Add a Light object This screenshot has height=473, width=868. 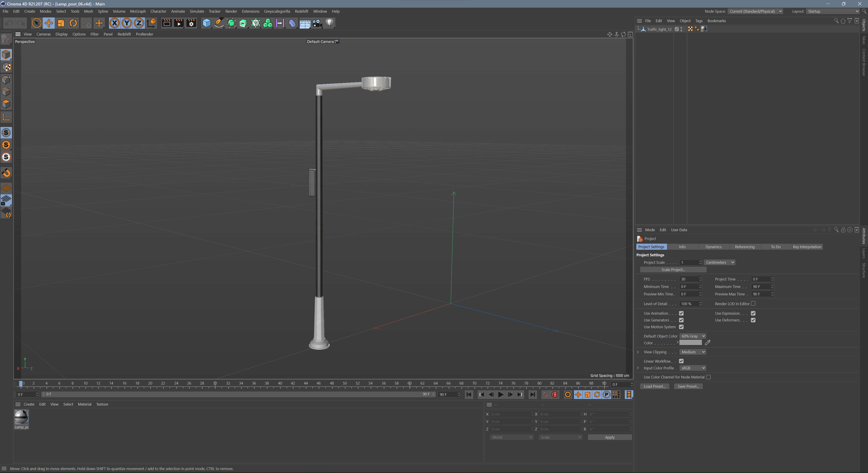pyautogui.click(x=330, y=23)
